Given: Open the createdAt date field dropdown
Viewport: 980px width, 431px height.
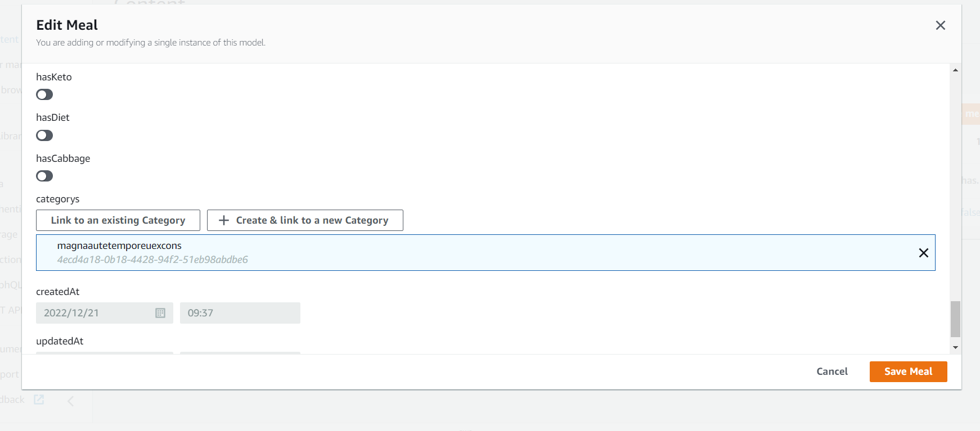Looking at the screenshot, I should tap(105, 313).
